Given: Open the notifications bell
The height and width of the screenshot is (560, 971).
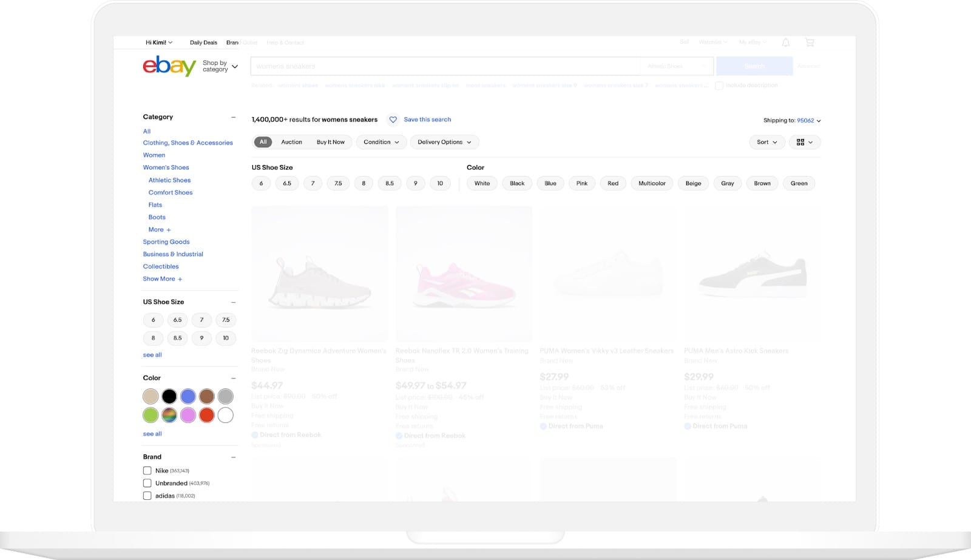Looking at the screenshot, I should [785, 42].
